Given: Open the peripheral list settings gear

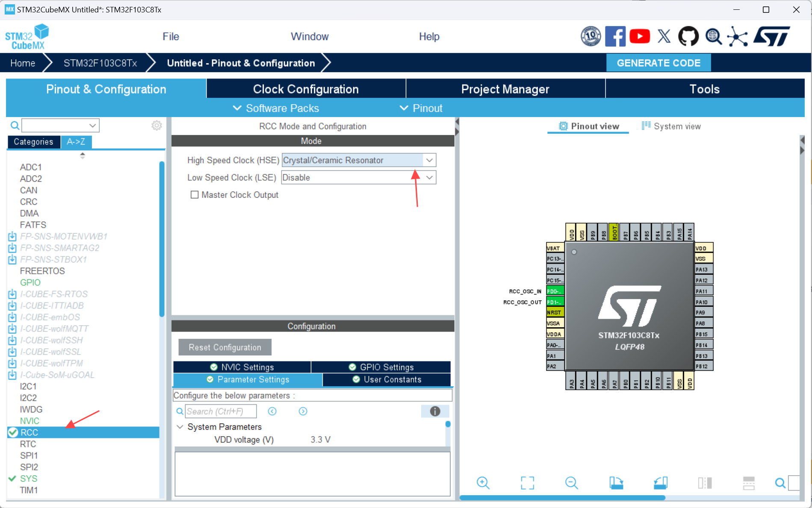Looking at the screenshot, I should coord(157,125).
